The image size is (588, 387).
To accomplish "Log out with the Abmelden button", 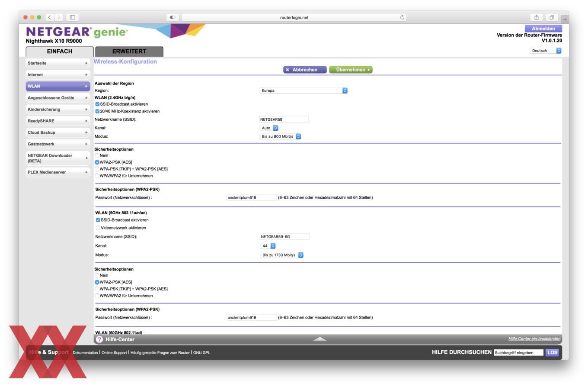I will tap(543, 29).
